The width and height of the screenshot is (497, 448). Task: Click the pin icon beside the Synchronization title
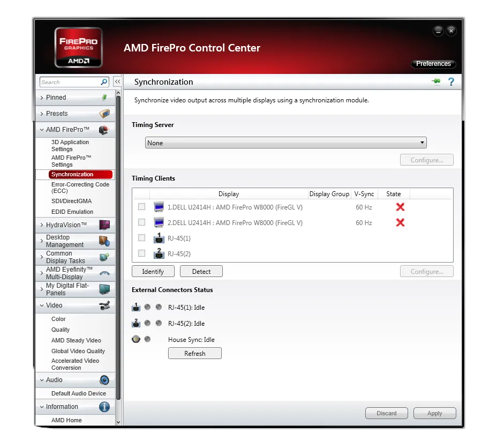(435, 81)
